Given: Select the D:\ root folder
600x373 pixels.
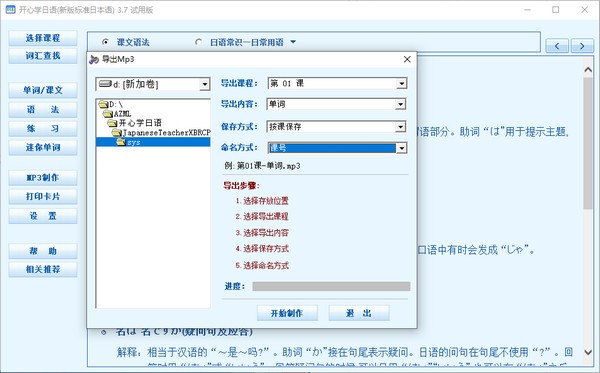Looking at the screenshot, I should [x=111, y=104].
